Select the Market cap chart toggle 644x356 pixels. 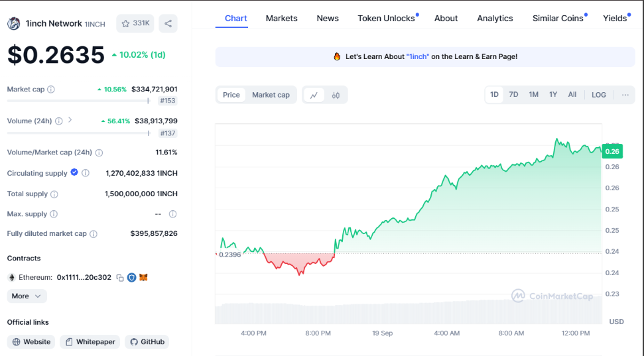point(271,95)
